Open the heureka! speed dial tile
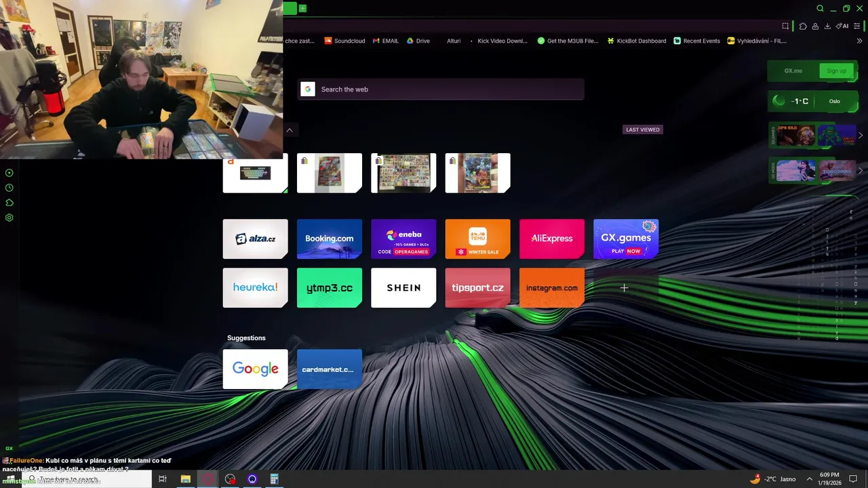Viewport: 868px width, 488px height. pyautogui.click(x=255, y=287)
